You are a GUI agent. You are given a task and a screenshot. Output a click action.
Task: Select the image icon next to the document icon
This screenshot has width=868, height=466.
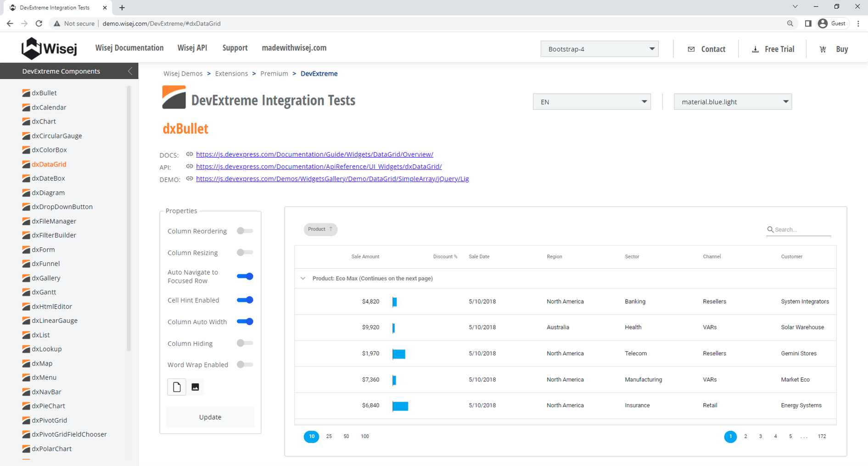pyautogui.click(x=195, y=387)
